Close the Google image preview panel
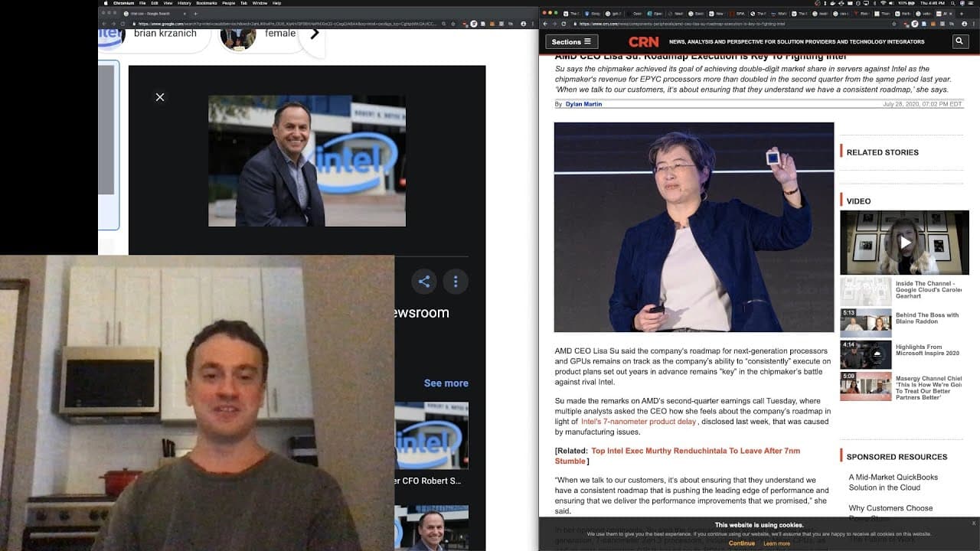Screen dimensions: 980x551 [x=160, y=97]
